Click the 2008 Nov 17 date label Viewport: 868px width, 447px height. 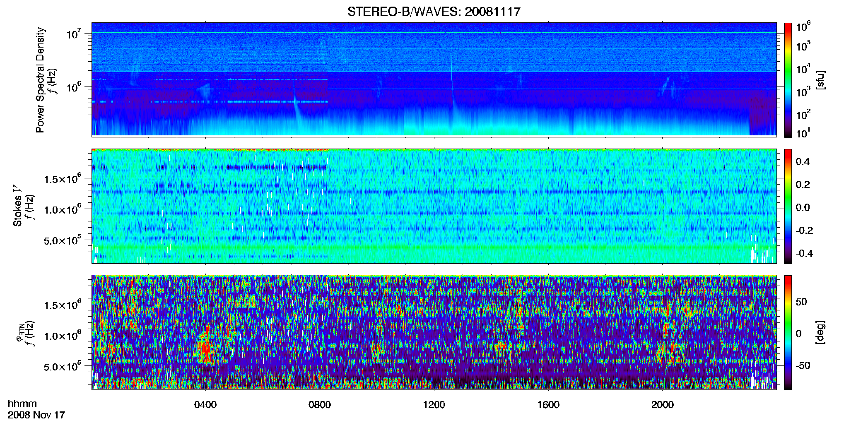36,415
